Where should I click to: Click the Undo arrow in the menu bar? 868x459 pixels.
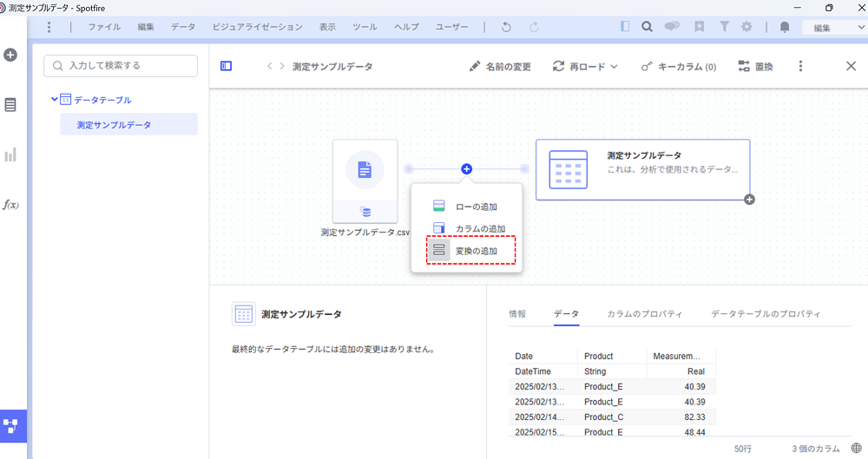click(506, 27)
